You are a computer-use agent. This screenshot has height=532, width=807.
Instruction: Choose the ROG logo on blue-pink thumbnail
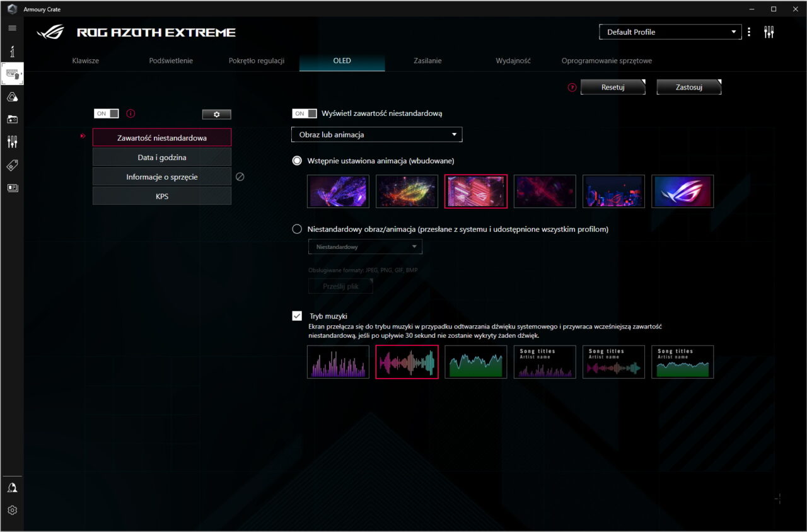(683, 192)
